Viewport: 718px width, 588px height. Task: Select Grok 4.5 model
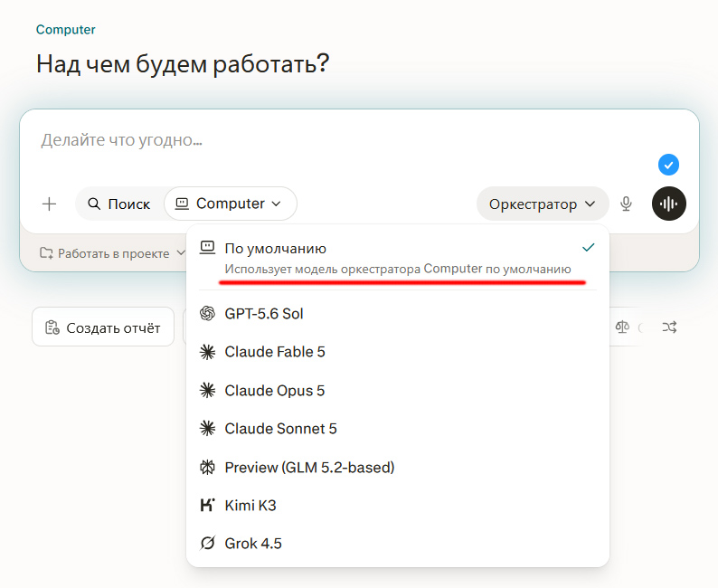click(398, 544)
